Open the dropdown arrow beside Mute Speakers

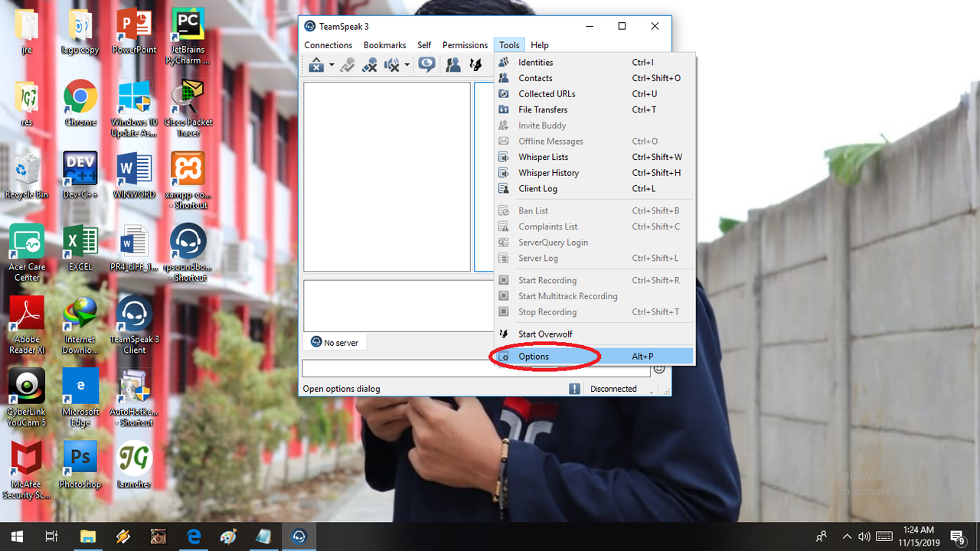[407, 67]
